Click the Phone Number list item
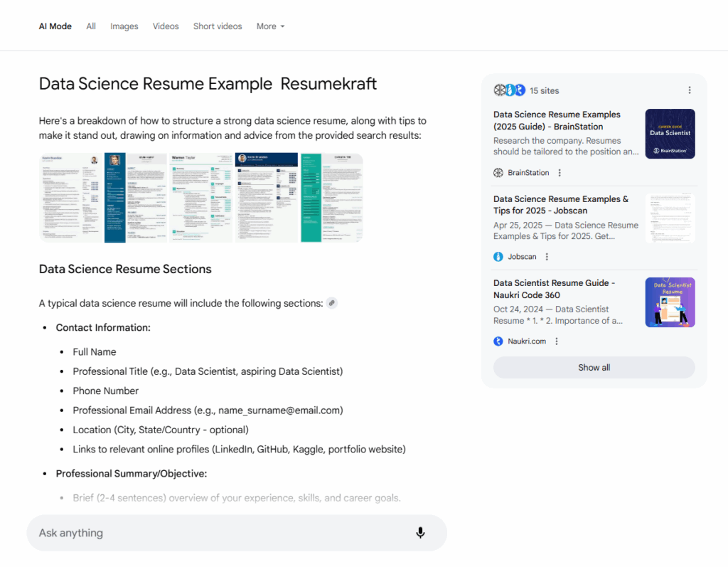The width and height of the screenshot is (728, 567). (105, 391)
